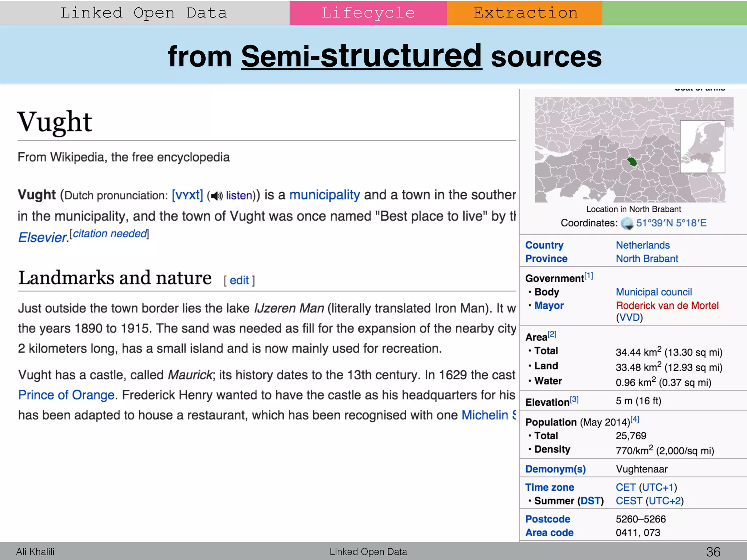Click the green Vught marker on map

[632, 162]
